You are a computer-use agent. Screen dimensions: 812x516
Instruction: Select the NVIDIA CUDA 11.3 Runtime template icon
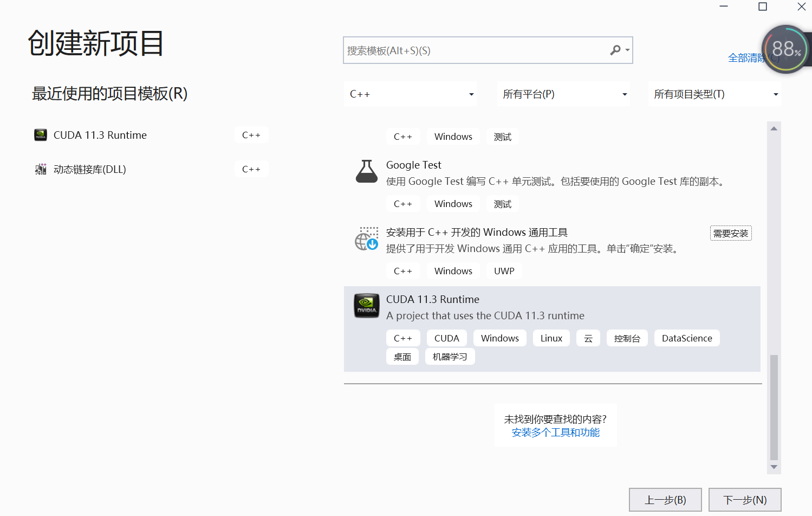[366, 306]
